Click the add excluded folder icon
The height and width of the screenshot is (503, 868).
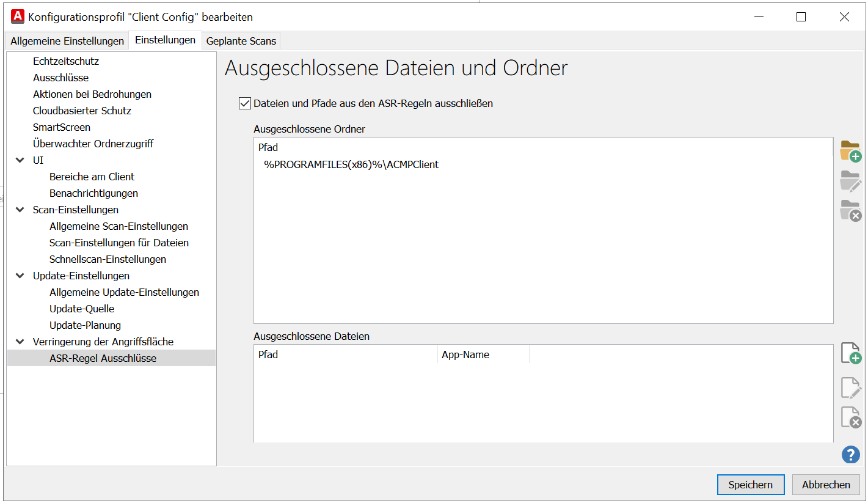point(850,150)
